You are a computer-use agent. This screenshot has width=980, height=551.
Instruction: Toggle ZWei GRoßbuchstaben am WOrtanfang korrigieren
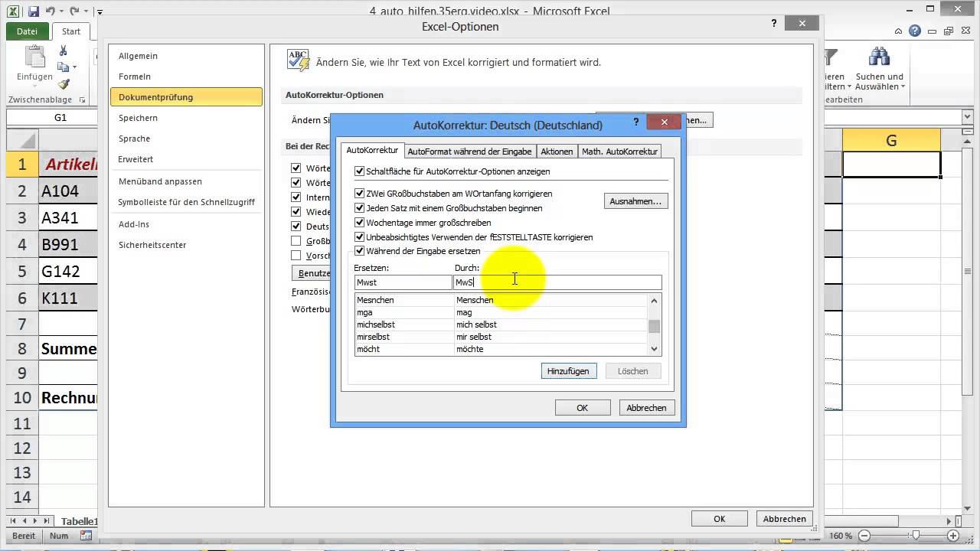pos(360,194)
